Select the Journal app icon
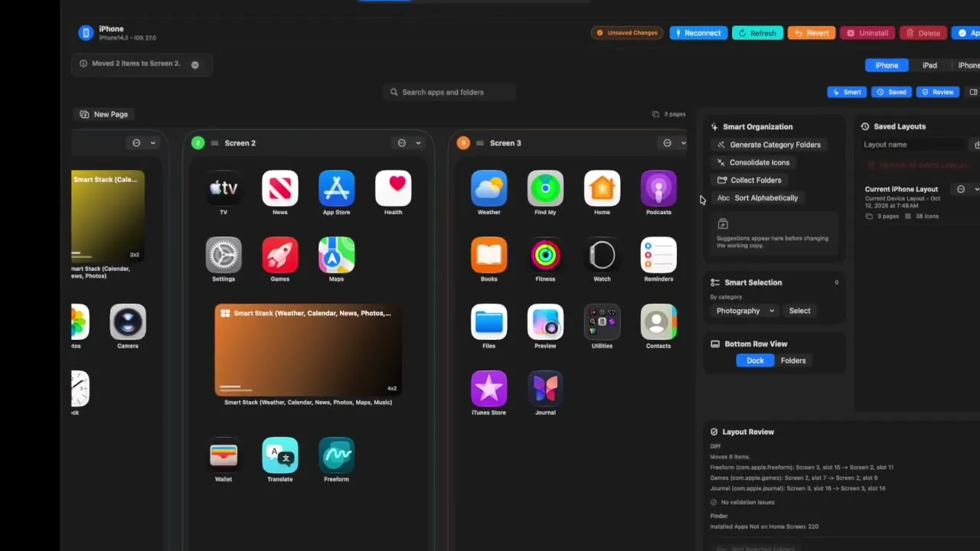The image size is (980, 551). pyautogui.click(x=545, y=389)
